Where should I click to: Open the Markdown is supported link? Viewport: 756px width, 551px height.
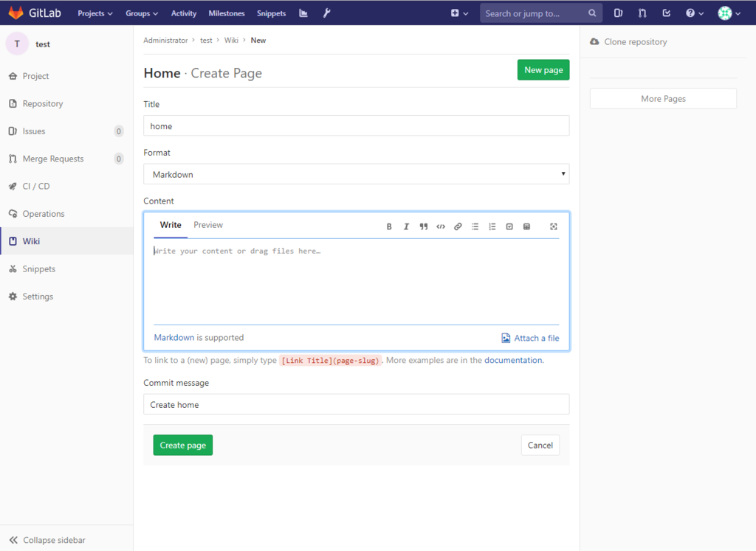click(x=174, y=338)
